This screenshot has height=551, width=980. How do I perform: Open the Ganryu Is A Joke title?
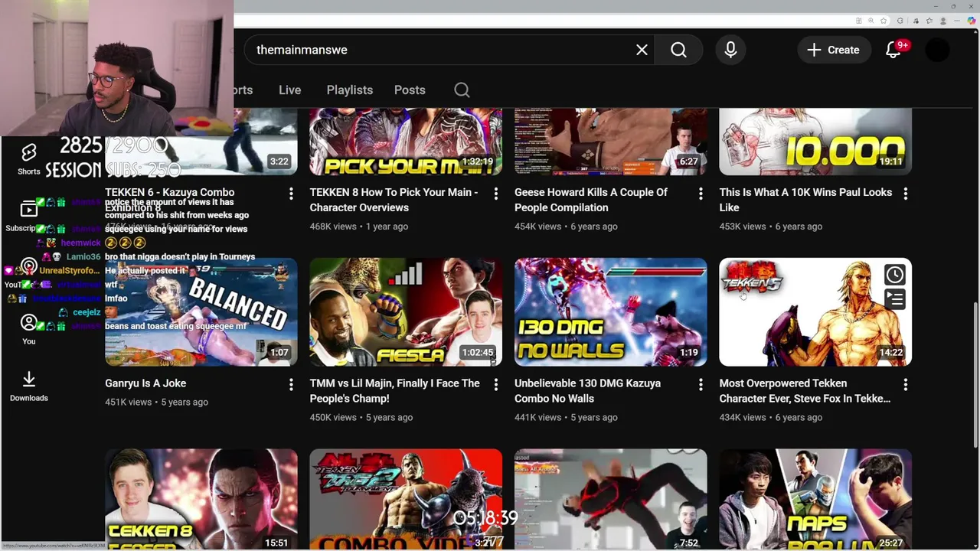coord(145,383)
